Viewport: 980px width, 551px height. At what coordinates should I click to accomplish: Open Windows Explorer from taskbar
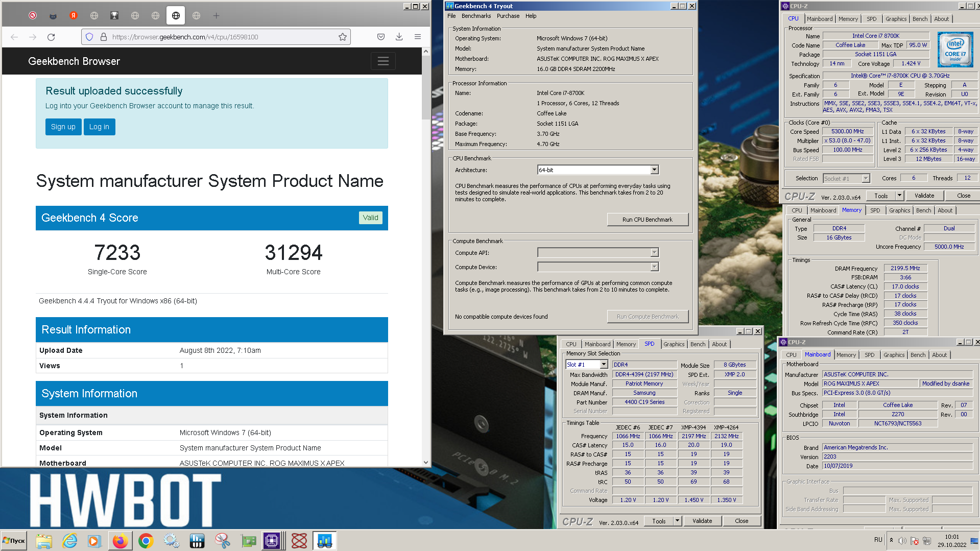coord(44,541)
